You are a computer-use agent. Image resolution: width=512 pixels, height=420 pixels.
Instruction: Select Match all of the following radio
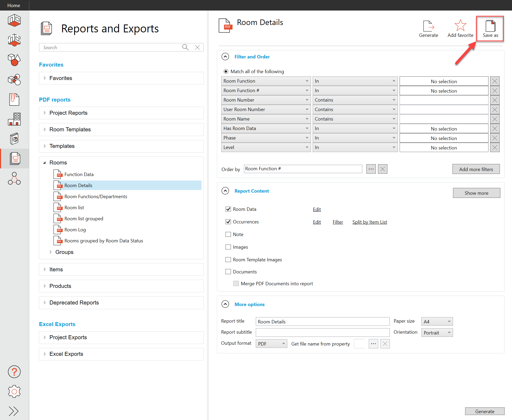[x=226, y=72]
